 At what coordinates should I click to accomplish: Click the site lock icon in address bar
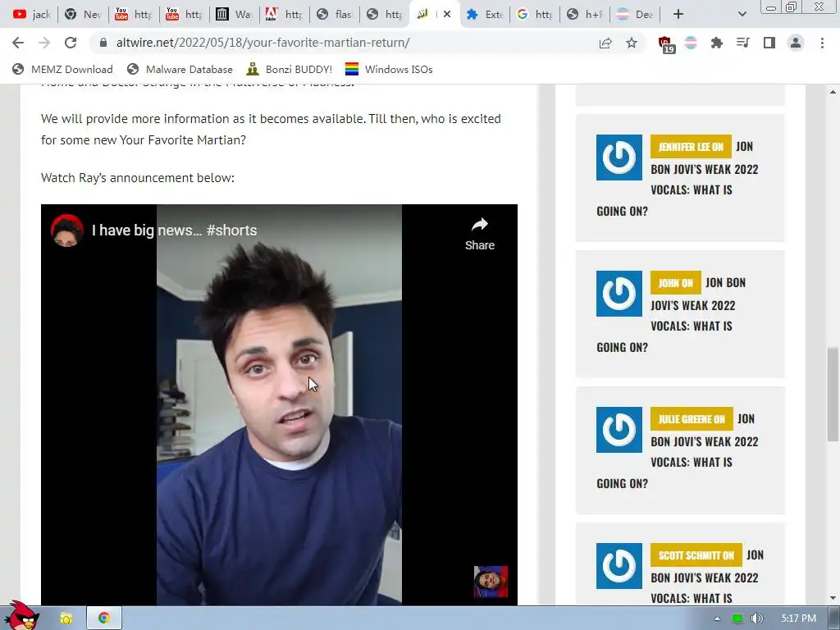tap(103, 43)
